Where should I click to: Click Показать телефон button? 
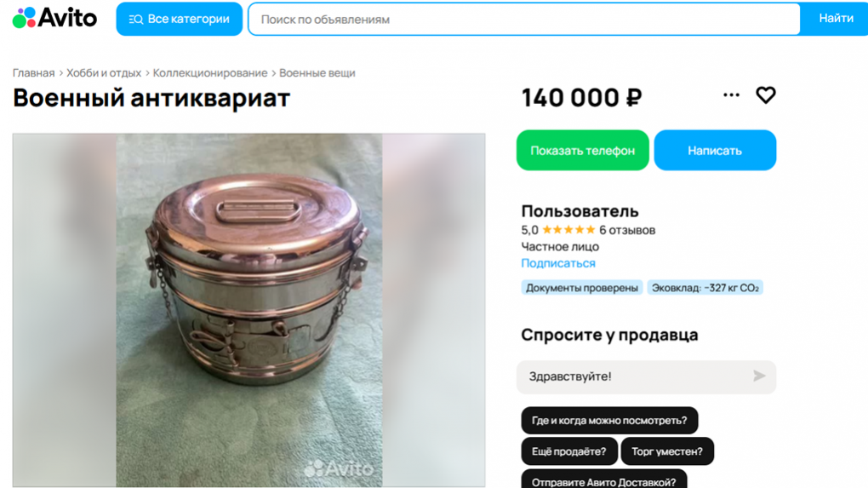coord(582,150)
